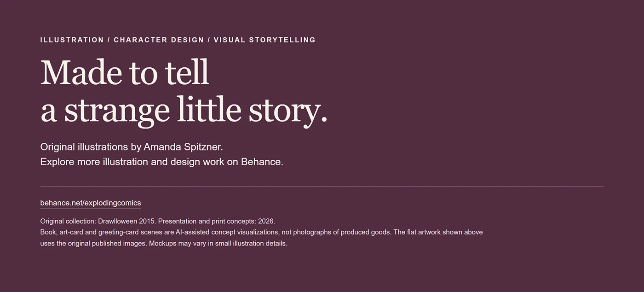Click the year 2026 in the footer note

(266, 221)
